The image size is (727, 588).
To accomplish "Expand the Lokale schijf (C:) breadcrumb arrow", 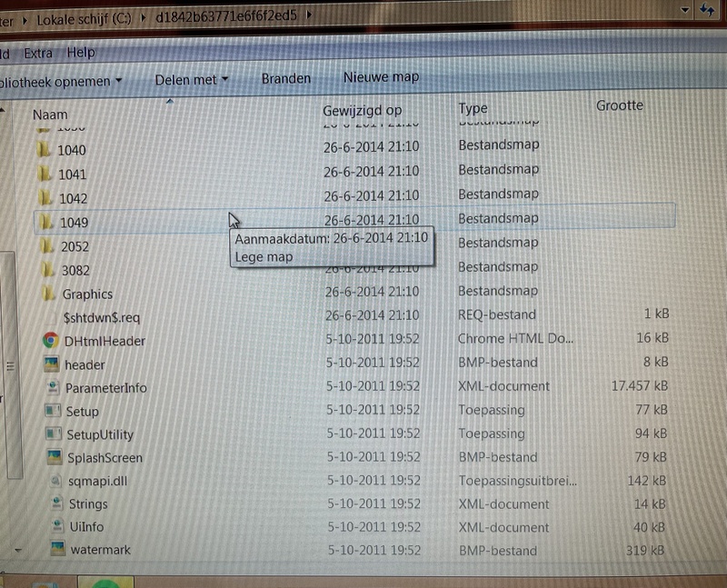I will [x=143, y=17].
